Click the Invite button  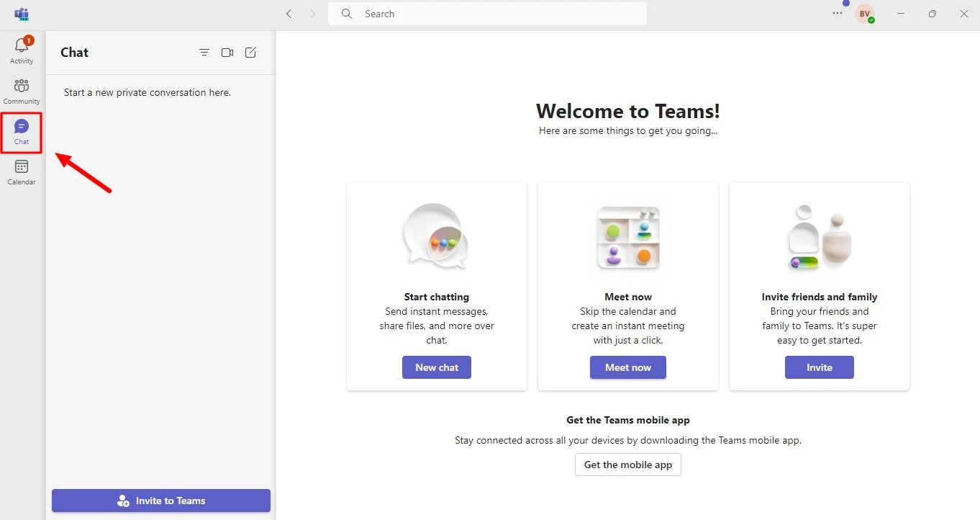pos(820,367)
